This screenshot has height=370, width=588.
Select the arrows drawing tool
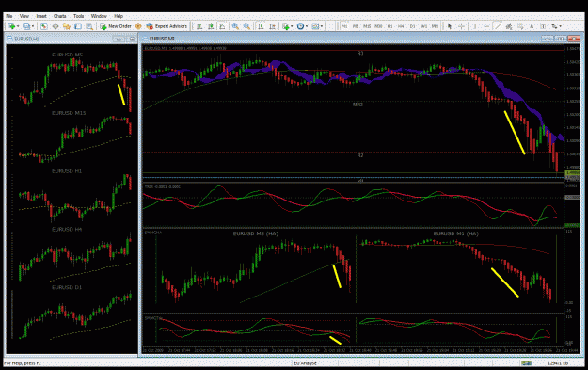pos(554,26)
